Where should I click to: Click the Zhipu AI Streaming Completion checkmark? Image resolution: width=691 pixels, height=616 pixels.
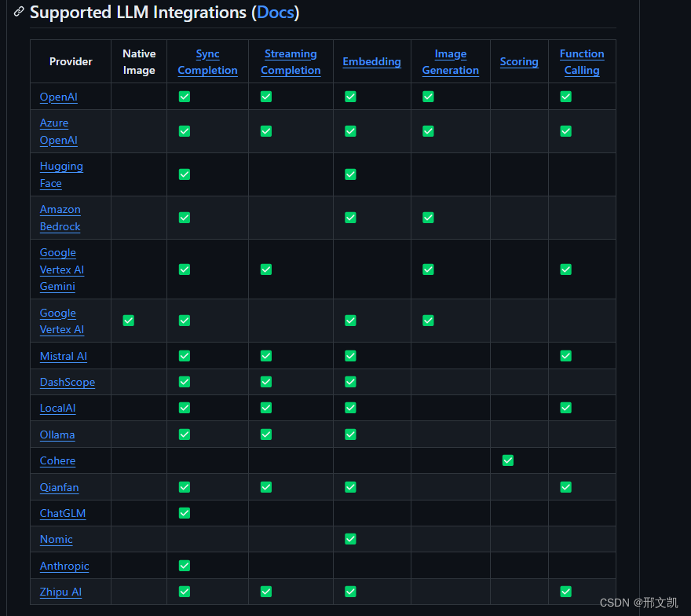266,592
